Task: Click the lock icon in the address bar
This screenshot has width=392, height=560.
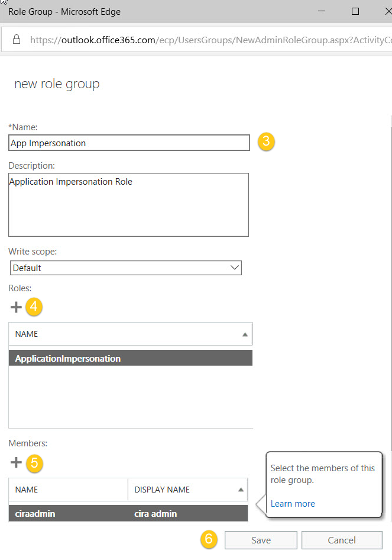Action: [x=17, y=39]
